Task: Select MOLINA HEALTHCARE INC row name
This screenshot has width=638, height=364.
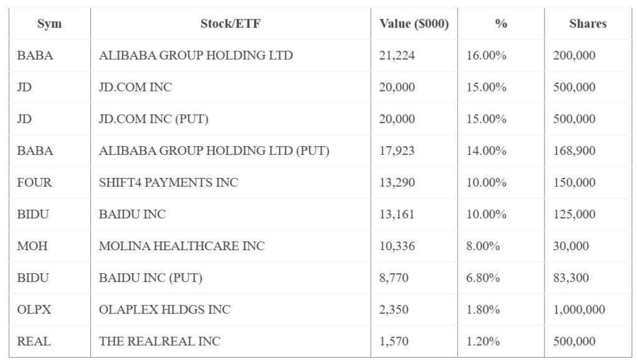Action: [x=181, y=246]
